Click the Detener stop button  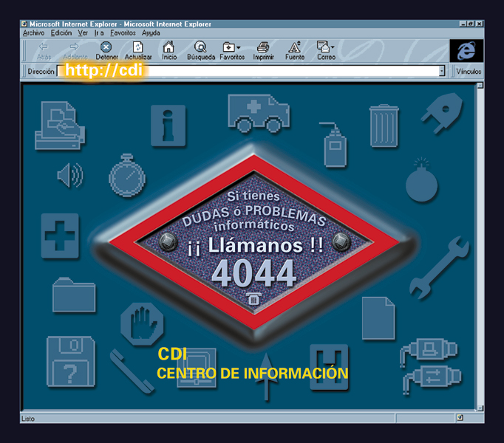(x=106, y=50)
